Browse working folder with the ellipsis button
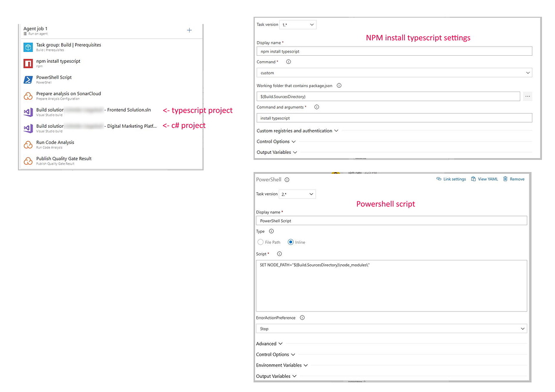555x392 pixels. click(528, 96)
